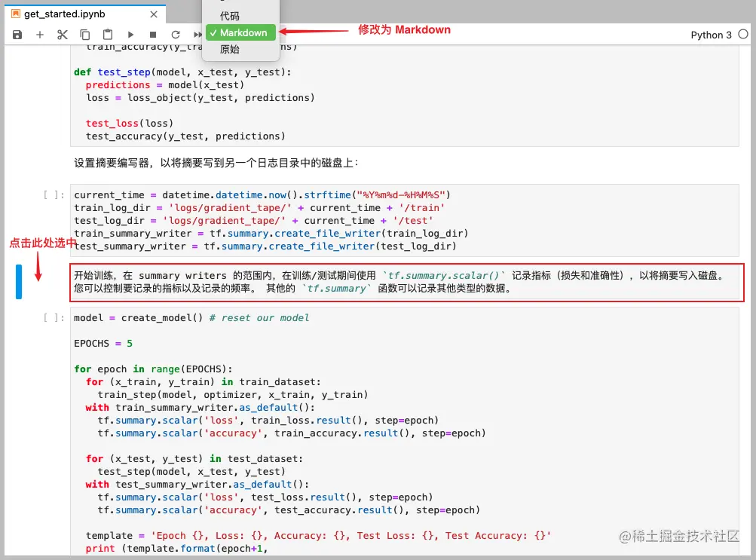Viewport: 756px width, 560px height.
Task: Click into the create_model code cell
Action: 404,433
